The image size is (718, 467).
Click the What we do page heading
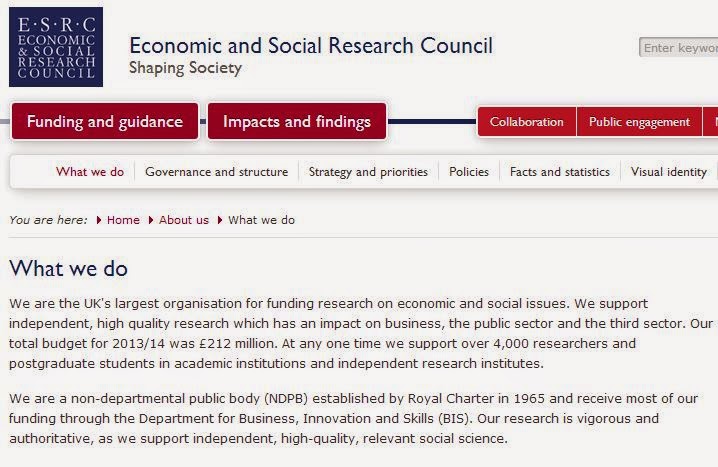tap(68, 269)
